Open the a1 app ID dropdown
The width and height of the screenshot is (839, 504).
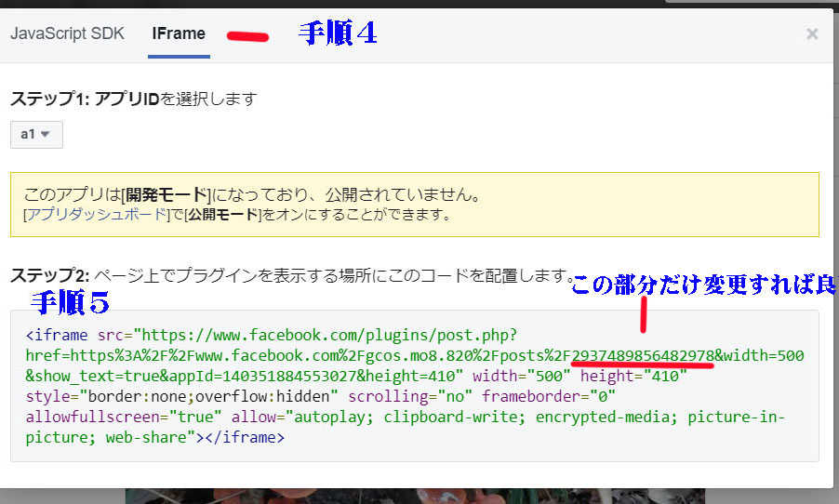coord(36,134)
